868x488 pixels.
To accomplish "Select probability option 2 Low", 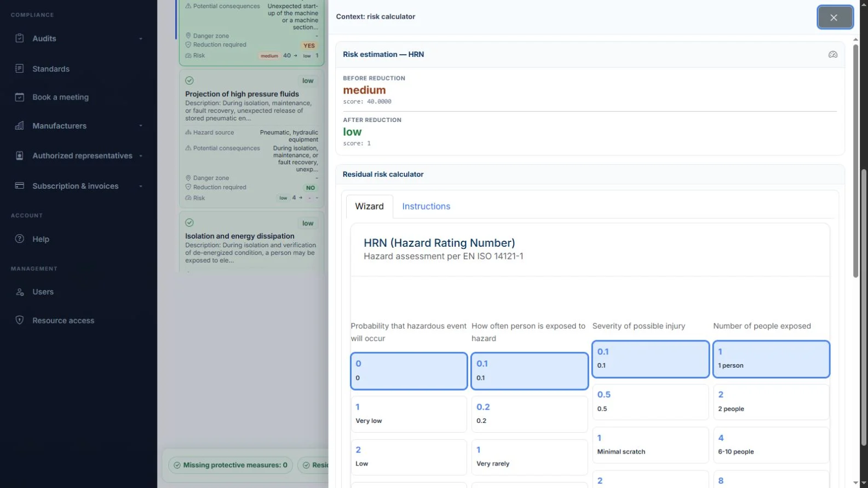I will click(409, 457).
